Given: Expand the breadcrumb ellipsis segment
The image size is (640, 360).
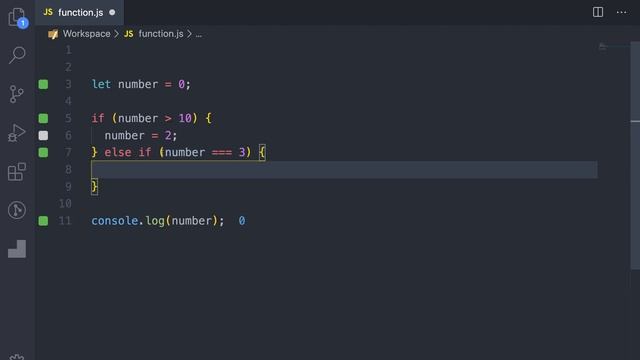Looking at the screenshot, I should (x=198, y=34).
